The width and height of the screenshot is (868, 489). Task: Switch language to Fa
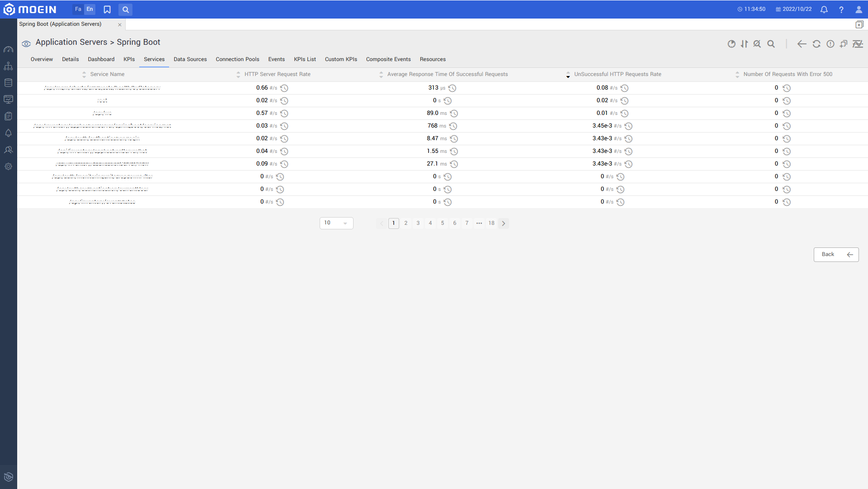tap(78, 9)
